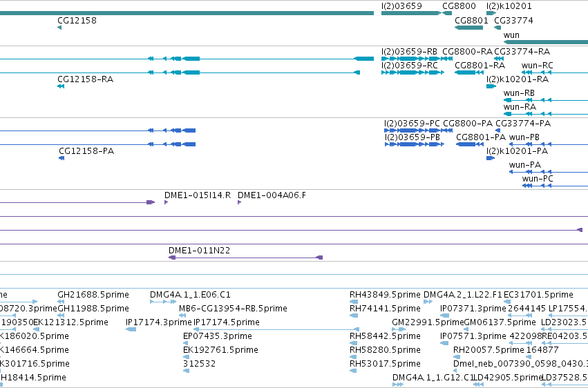588x388 pixels.
Task: Select the l(2)k10201-RA transcript arrow
Action: [x=491, y=86]
